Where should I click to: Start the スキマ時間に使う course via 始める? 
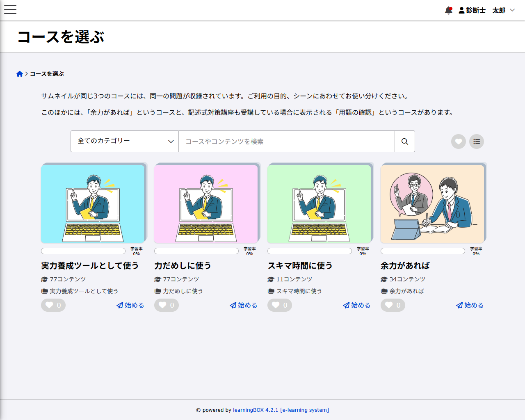(356, 305)
